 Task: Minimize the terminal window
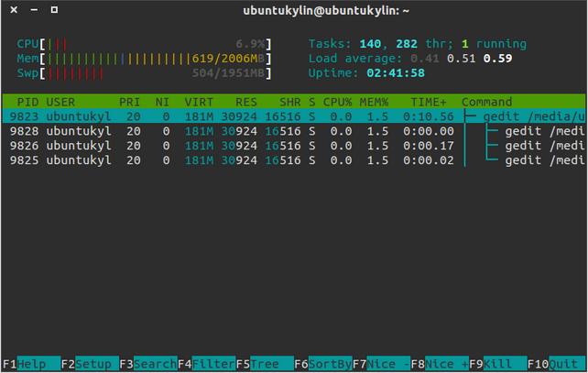point(34,10)
